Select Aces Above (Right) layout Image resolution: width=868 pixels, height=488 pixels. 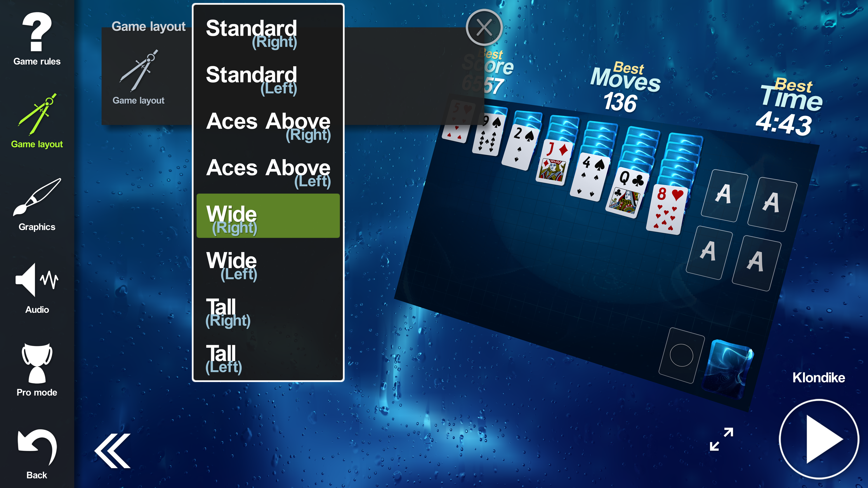(268, 126)
